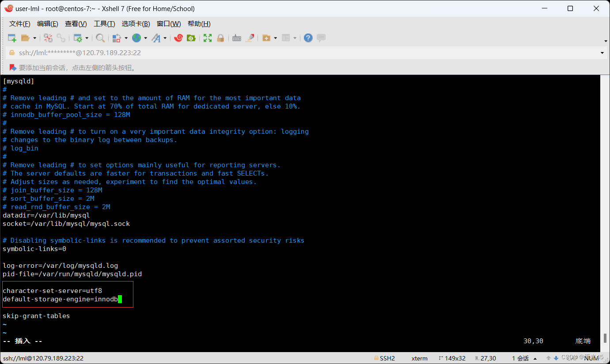Viewport: 610px width, 364px height.
Task: Click the '# innodb_buffer_pool_size = 128M' line
Action: 66,115
